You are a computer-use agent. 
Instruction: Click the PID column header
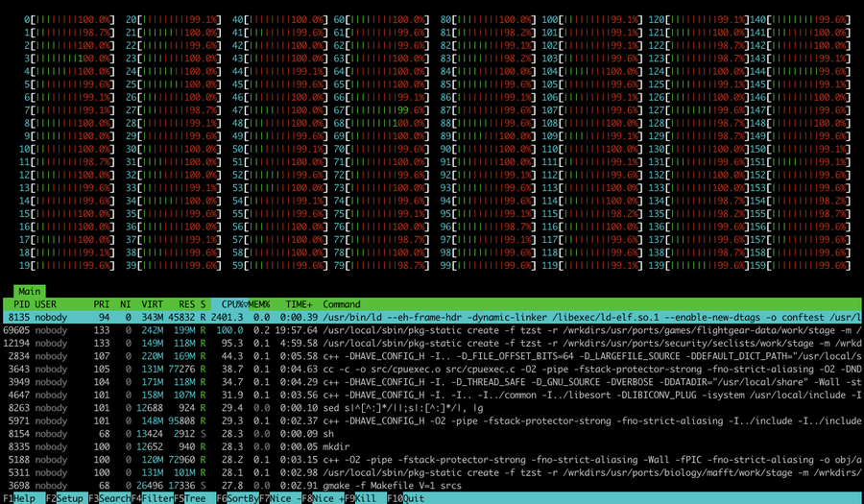[21, 304]
